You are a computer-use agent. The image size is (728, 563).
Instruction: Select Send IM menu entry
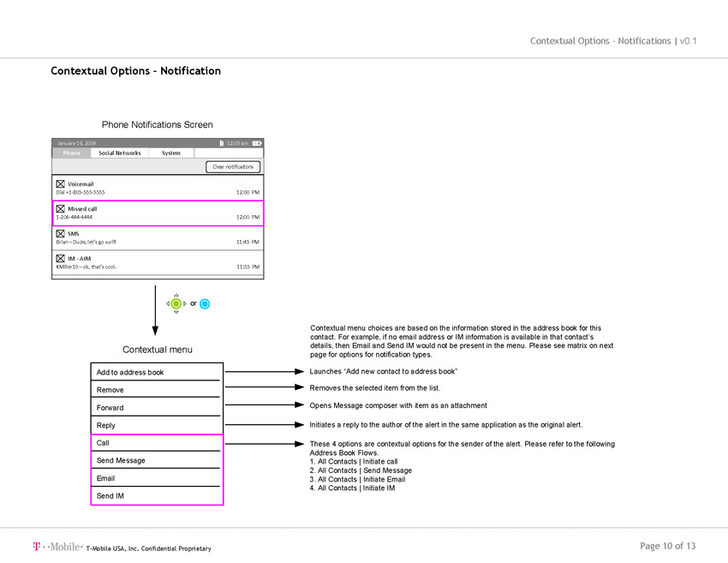(x=157, y=495)
